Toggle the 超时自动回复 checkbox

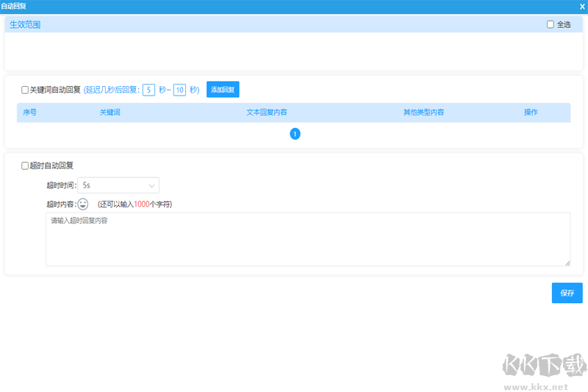25,165
